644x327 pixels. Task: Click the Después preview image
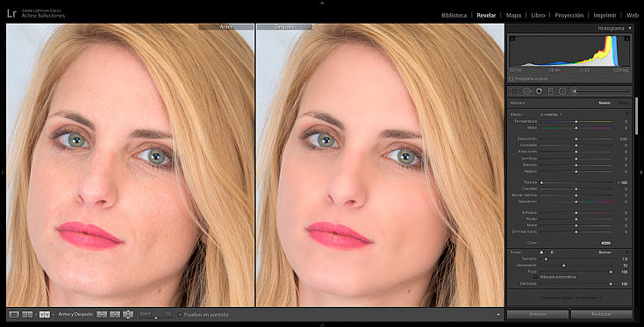pos(380,165)
